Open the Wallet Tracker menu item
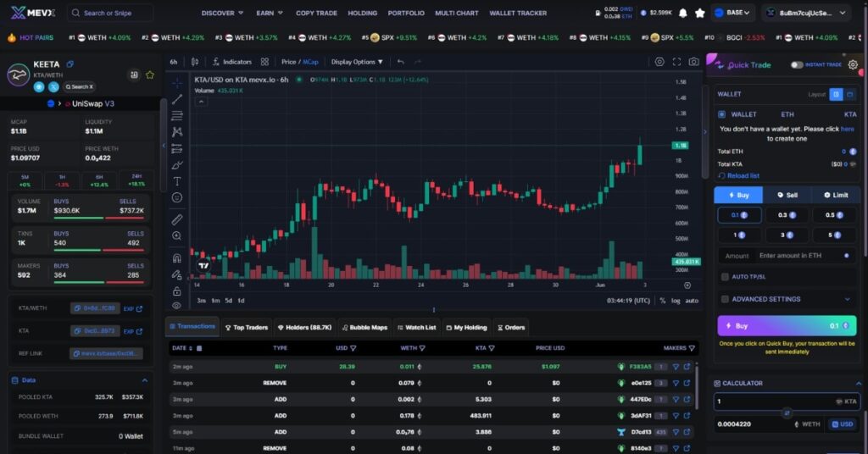 (x=518, y=13)
